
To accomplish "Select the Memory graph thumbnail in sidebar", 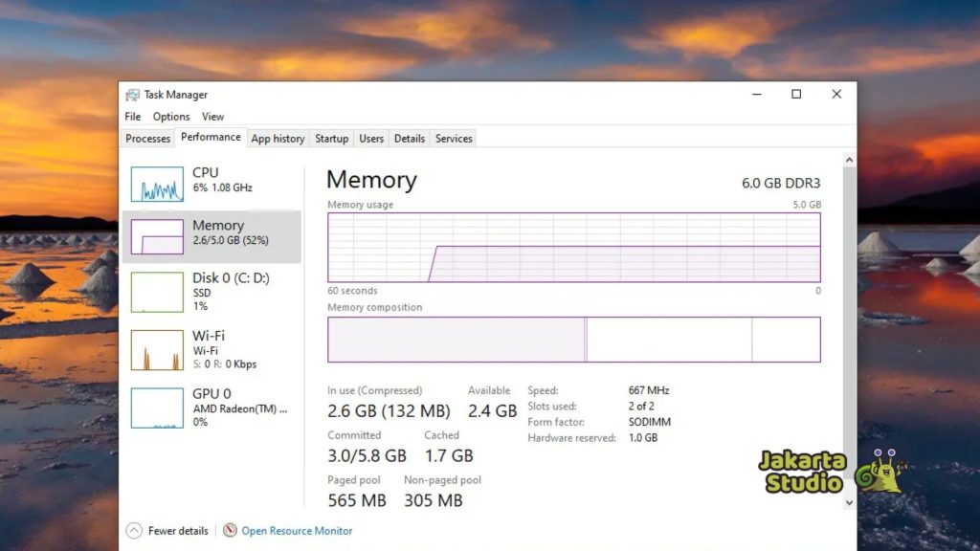I will pos(157,236).
